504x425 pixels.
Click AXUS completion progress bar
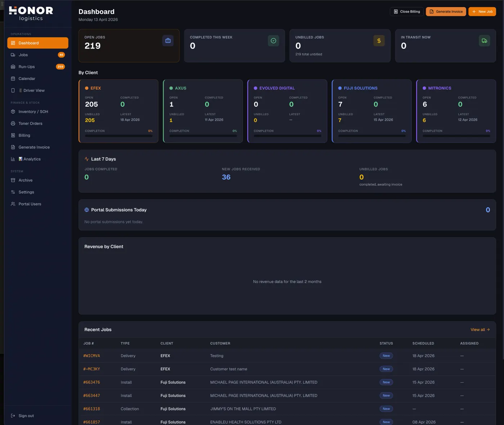coord(203,136)
